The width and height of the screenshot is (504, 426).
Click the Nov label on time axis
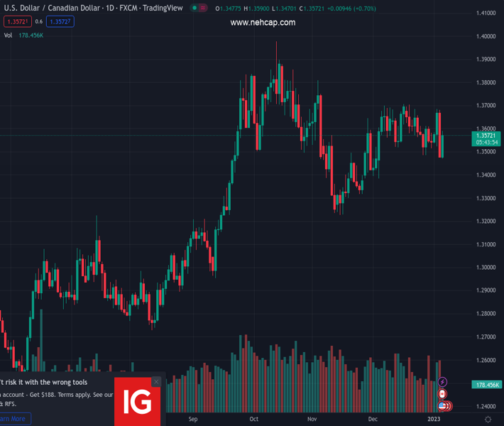(312, 419)
